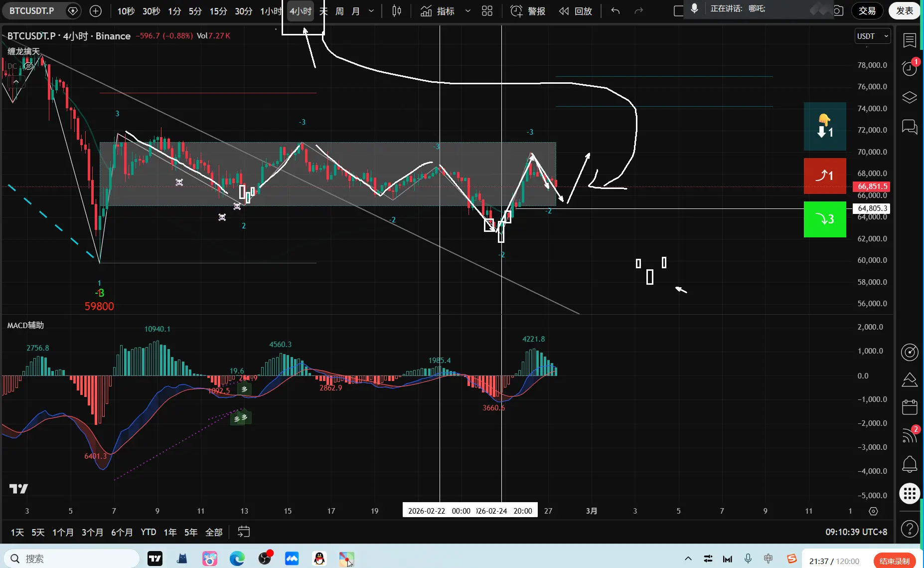Select the 30秒 timeframe
Viewport: 924px width, 568px height.
click(152, 11)
